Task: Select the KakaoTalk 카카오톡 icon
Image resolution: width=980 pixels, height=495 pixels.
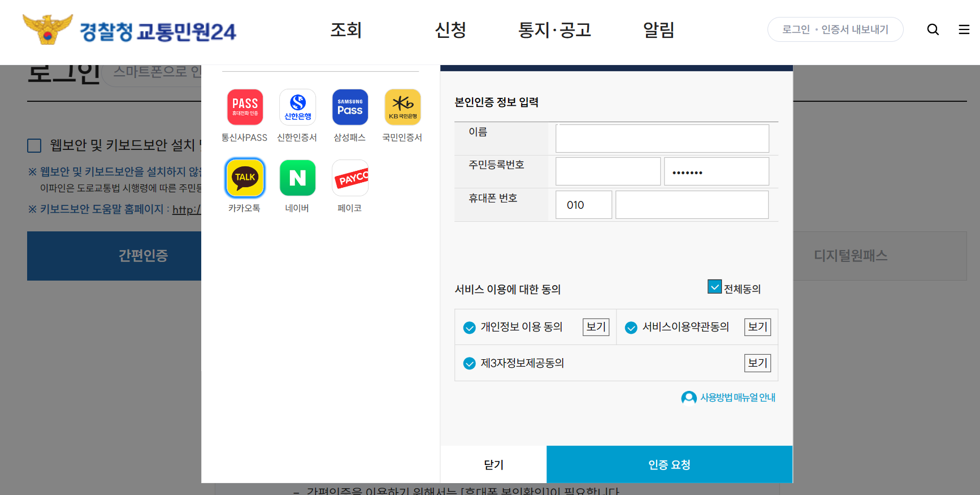Action: tap(245, 178)
